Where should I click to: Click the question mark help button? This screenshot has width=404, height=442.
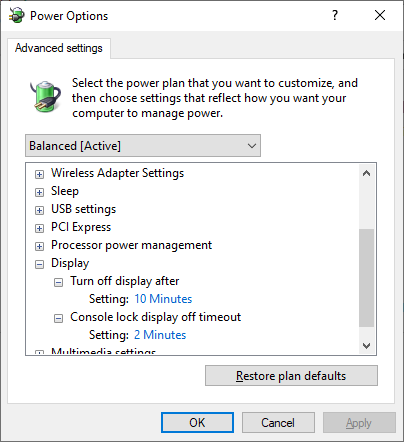[x=335, y=15]
